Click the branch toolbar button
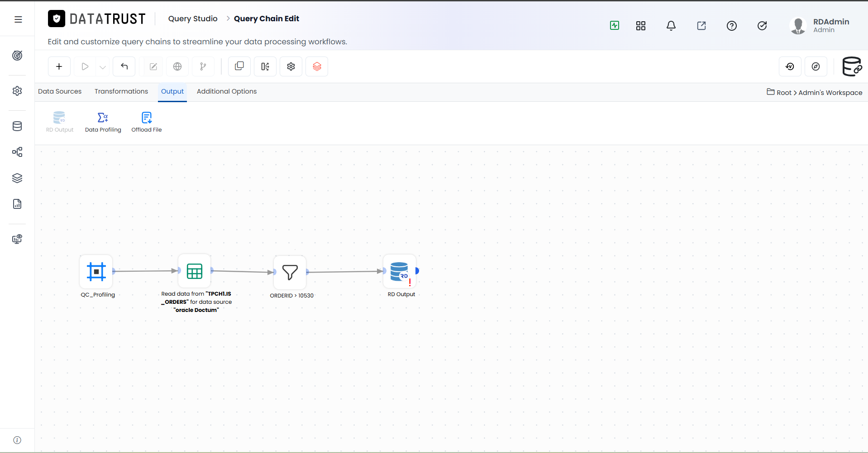 pos(203,66)
